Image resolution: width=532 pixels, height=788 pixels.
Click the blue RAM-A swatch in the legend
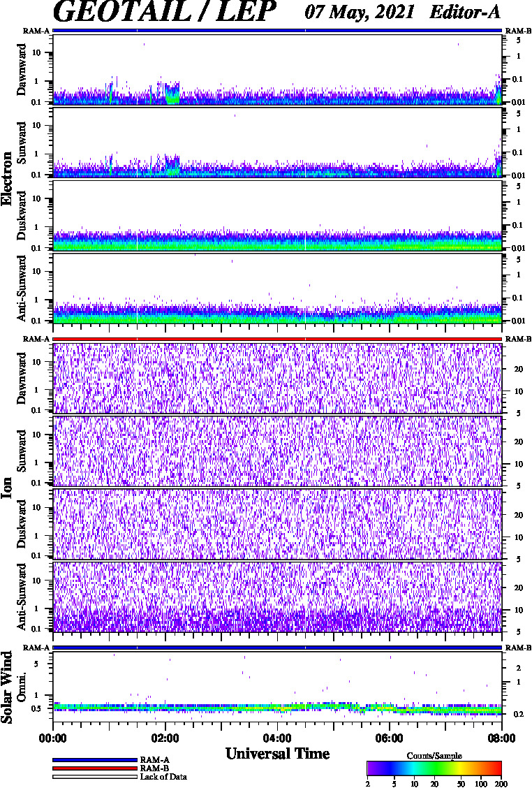[94, 760]
